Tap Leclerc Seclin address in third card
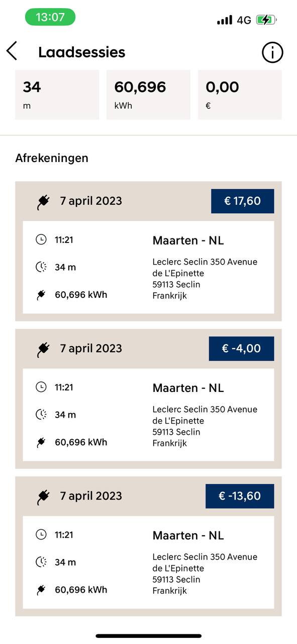Image resolution: width=297 pixels, height=644 pixels. [205, 574]
